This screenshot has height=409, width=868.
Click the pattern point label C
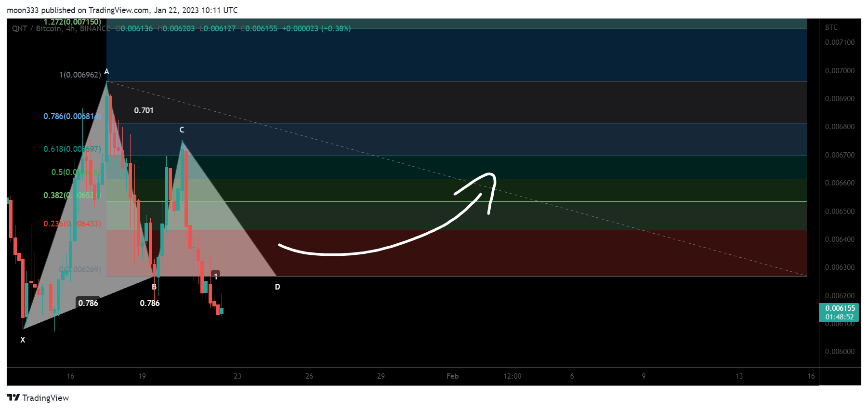point(182,130)
